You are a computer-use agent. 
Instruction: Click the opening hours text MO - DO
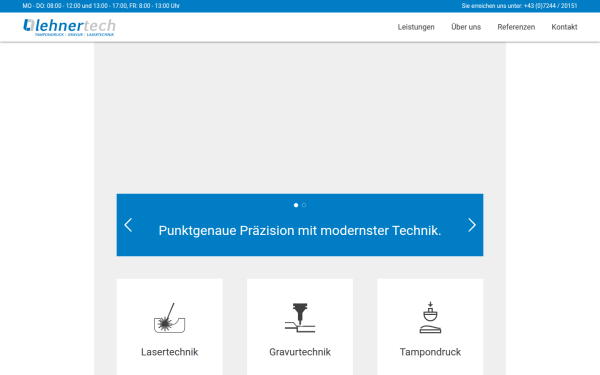click(101, 6)
